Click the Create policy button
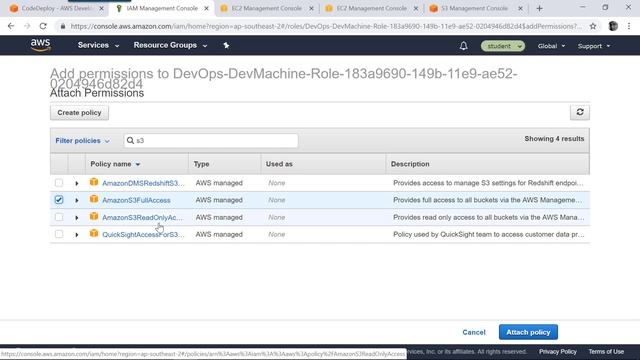Screen dimensions: 640x360 [79, 113]
